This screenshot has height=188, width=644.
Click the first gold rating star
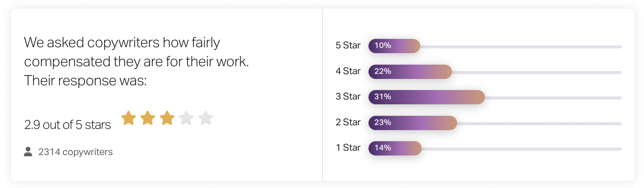tap(128, 118)
